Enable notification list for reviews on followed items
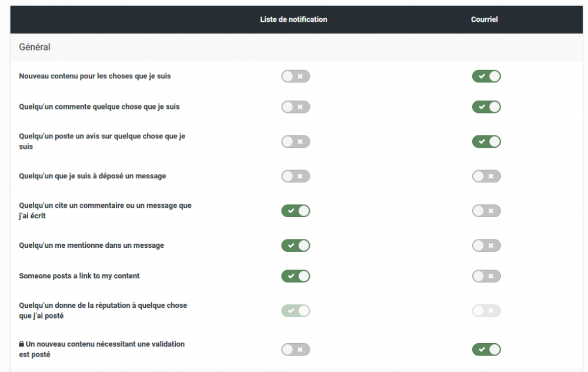The height and width of the screenshot is (372, 588). [x=295, y=142]
